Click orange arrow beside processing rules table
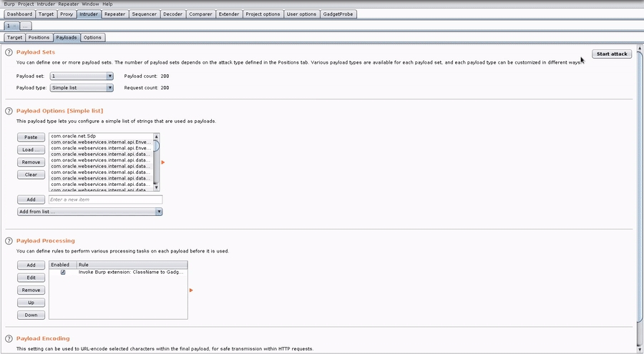The width and height of the screenshot is (644, 354). click(191, 290)
